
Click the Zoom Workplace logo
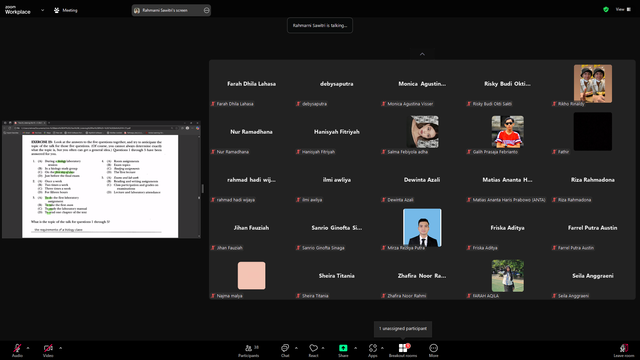click(x=18, y=10)
